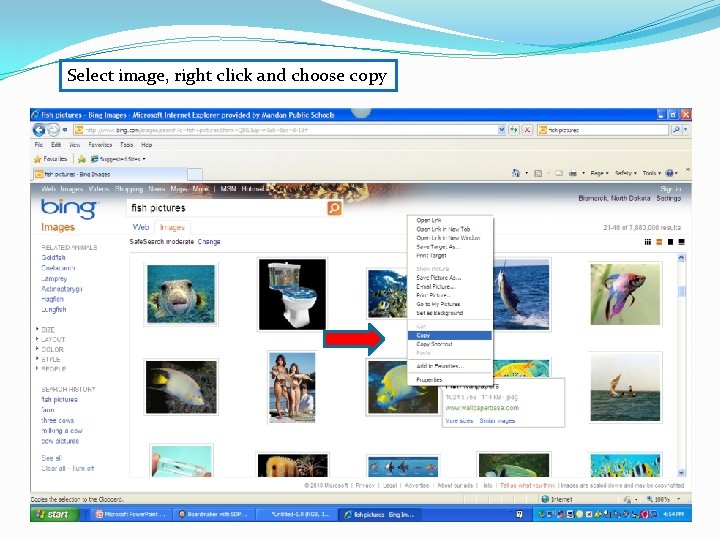Select the detail view icon at far right
Image resolution: width=720 pixels, height=540 pixels.
tap(681, 242)
